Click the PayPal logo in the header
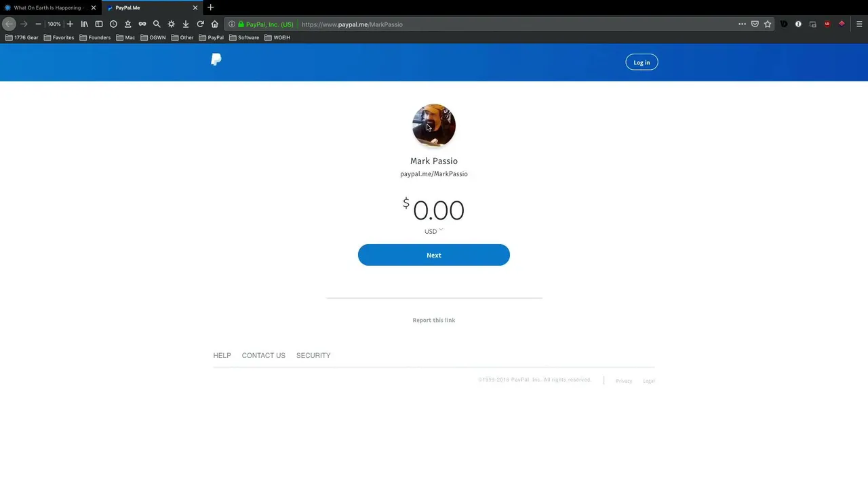 pyautogui.click(x=216, y=60)
